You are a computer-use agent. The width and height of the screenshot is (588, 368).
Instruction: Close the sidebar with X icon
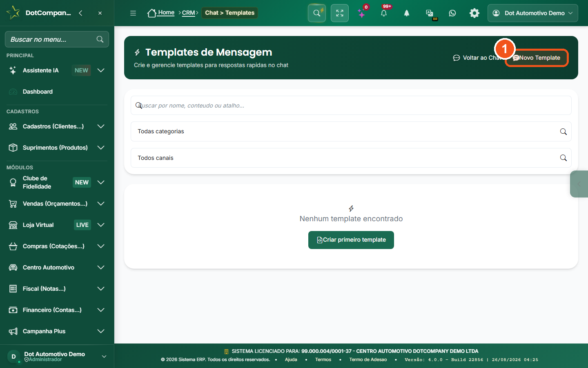click(x=100, y=13)
